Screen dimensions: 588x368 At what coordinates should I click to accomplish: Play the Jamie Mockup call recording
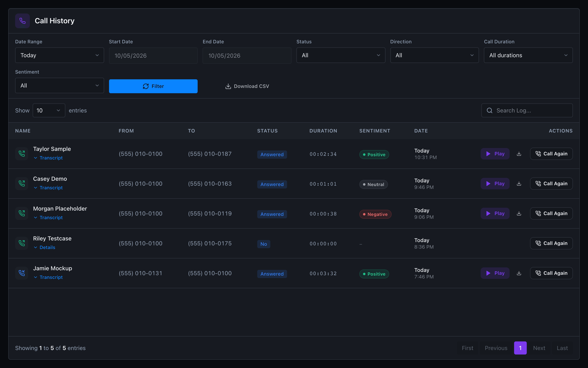[x=495, y=273]
